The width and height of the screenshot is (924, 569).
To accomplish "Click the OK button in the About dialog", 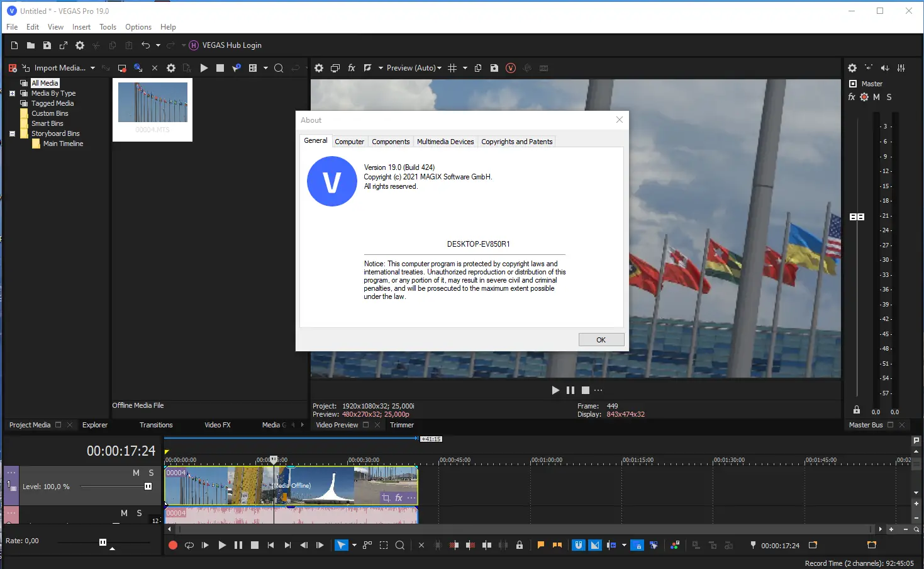I will (x=601, y=339).
